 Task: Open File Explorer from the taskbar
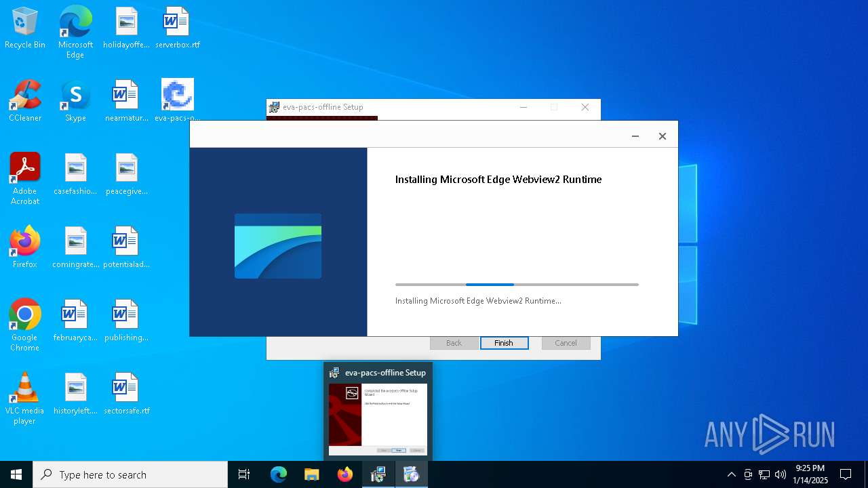coord(311,474)
